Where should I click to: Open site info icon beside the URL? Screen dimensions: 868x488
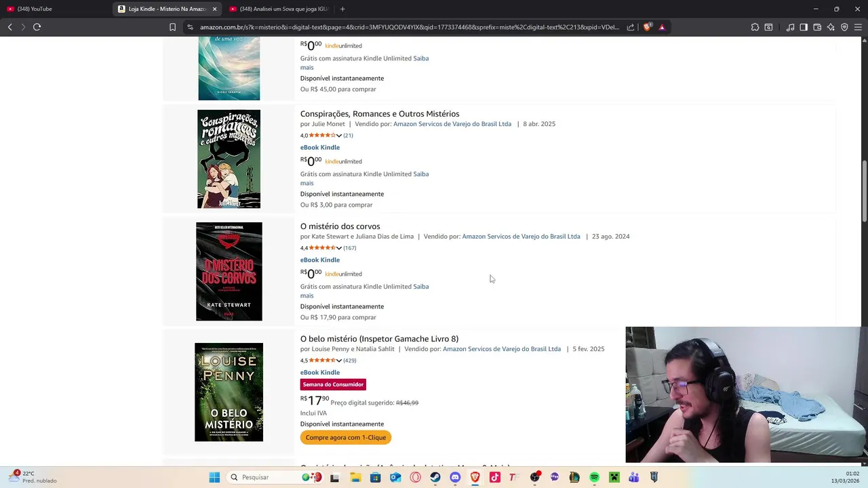[x=191, y=27]
